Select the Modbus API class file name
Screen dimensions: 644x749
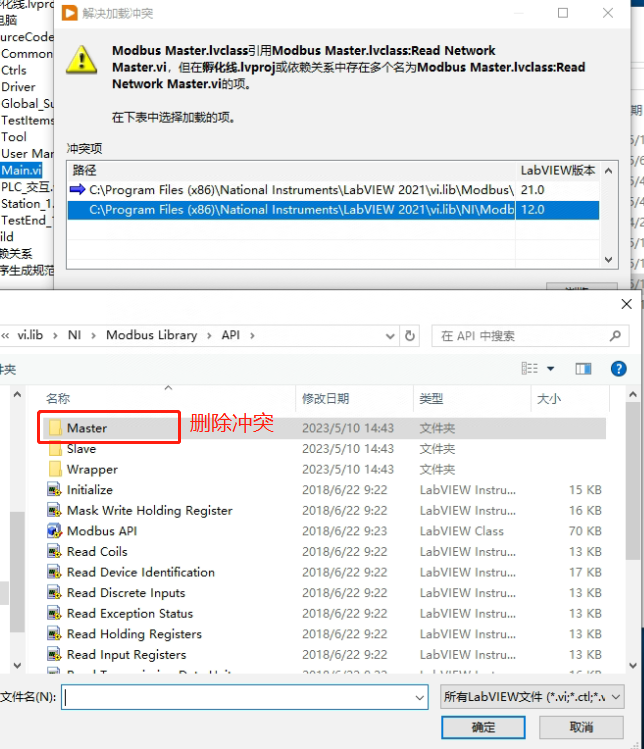102,531
